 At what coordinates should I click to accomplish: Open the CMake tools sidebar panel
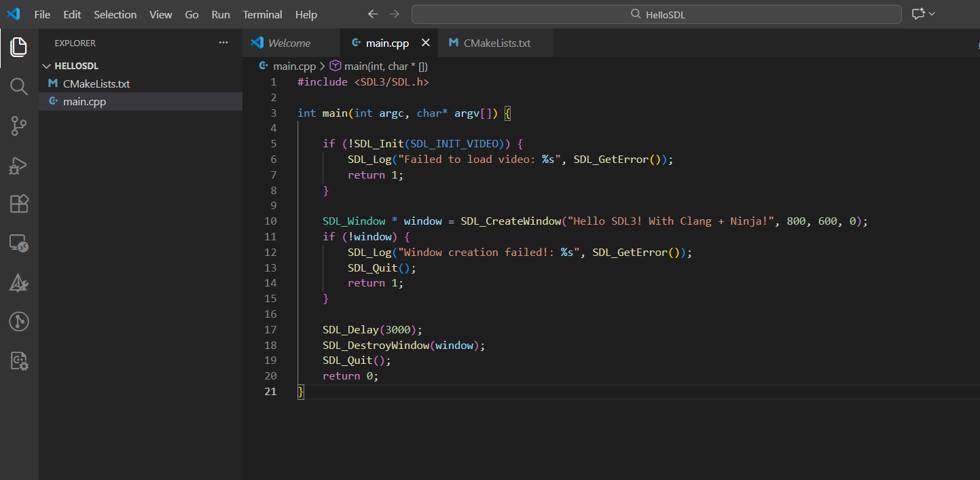[x=19, y=282]
